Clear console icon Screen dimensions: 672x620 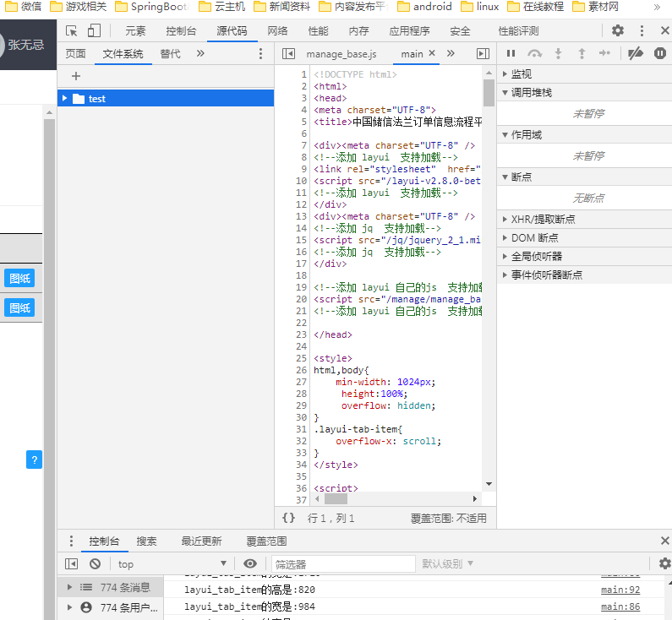(x=96, y=564)
